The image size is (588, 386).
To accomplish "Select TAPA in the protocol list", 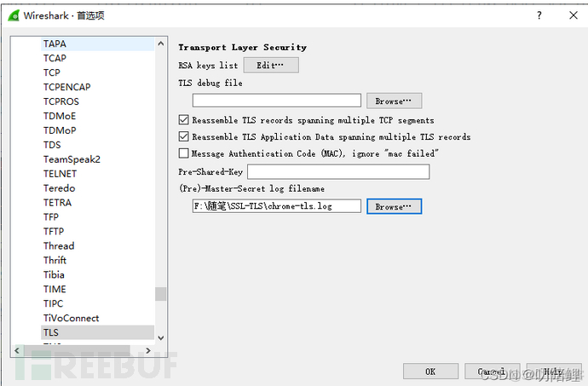I will click(97, 44).
